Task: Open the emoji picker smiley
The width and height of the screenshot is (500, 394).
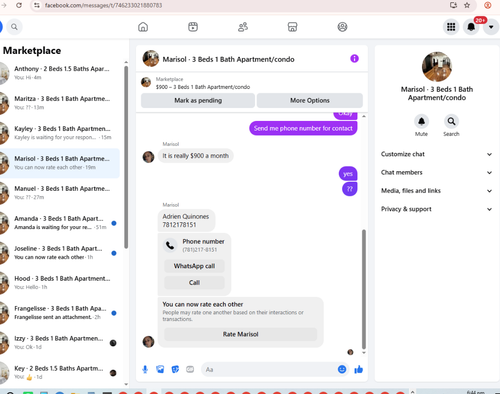Action: click(x=342, y=369)
